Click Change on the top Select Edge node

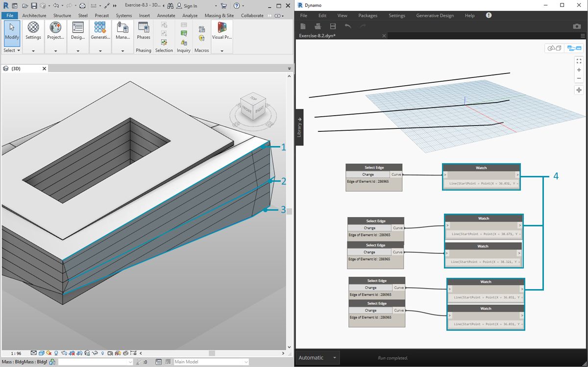click(x=368, y=174)
